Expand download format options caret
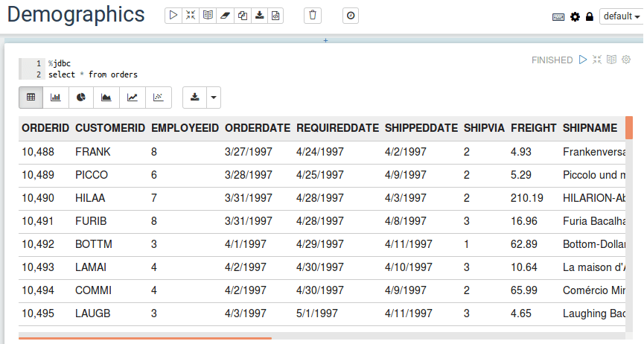The width and height of the screenshot is (644, 344). tap(214, 97)
